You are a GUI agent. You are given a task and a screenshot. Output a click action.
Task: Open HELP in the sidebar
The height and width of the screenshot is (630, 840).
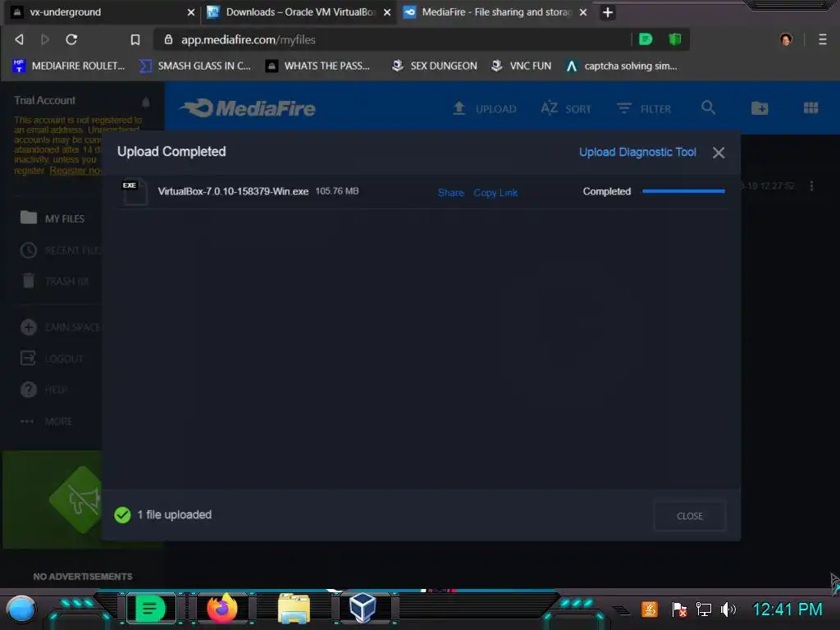point(44,390)
